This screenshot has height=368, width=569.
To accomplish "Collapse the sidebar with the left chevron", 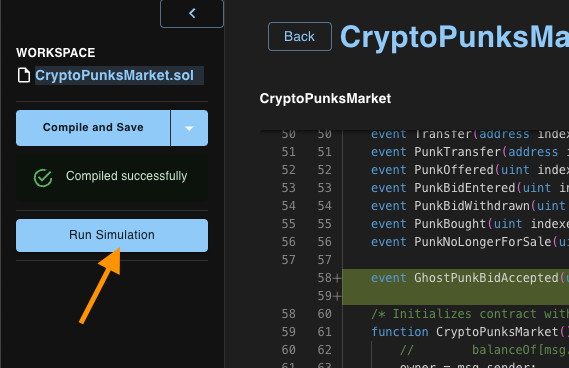I will [x=192, y=13].
